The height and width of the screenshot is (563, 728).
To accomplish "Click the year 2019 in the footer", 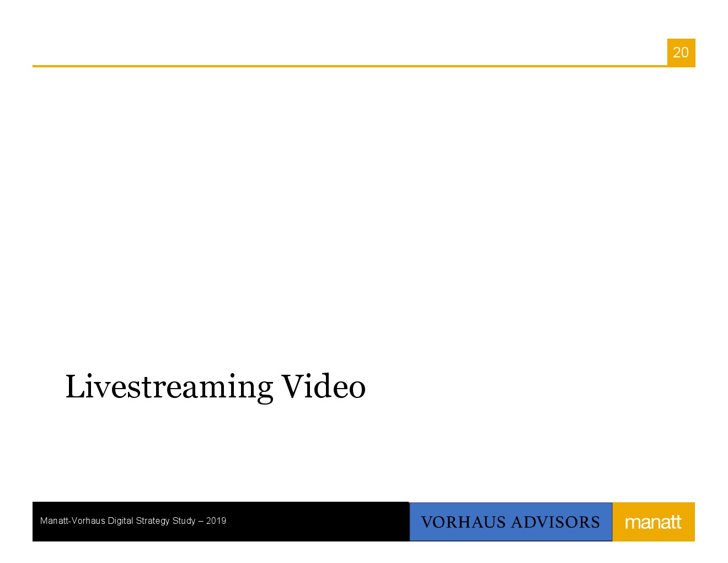I will [216, 520].
